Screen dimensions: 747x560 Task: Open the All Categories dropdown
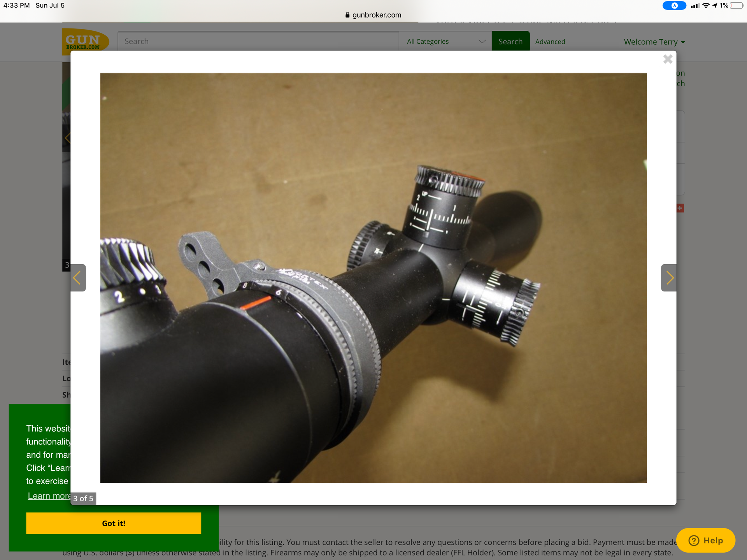pyautogui.click(x=445, y=41)
